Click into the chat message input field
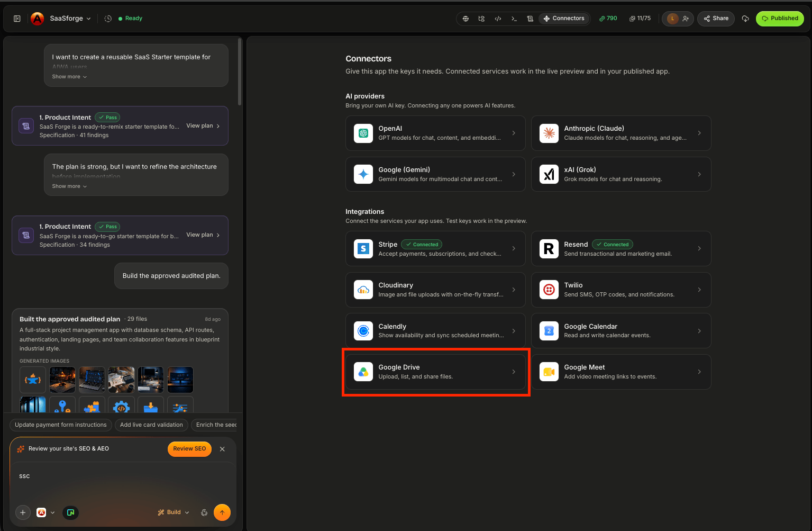 pos(123,482)
